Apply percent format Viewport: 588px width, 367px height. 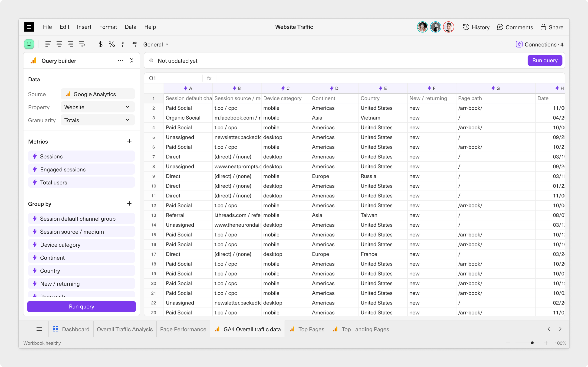(112, 44)
